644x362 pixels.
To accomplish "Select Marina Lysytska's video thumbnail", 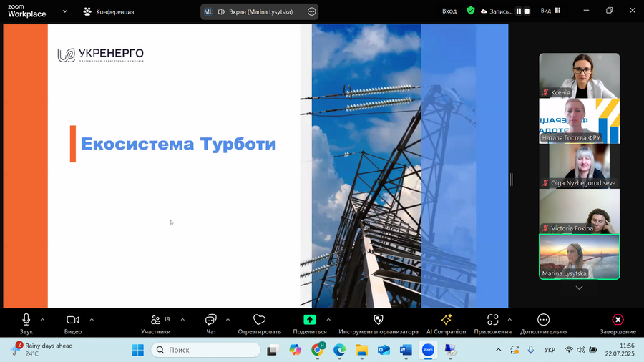I will pos(579,257).
